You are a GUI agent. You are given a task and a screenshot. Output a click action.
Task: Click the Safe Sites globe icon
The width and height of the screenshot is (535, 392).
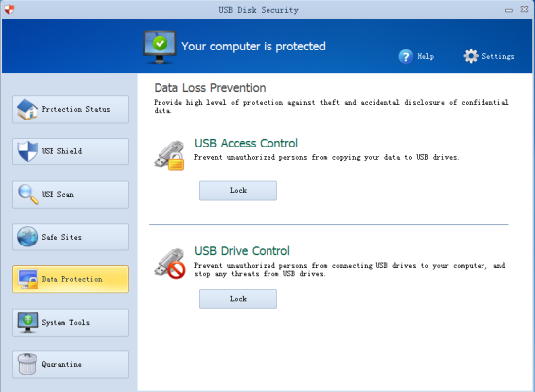(28, 237)
